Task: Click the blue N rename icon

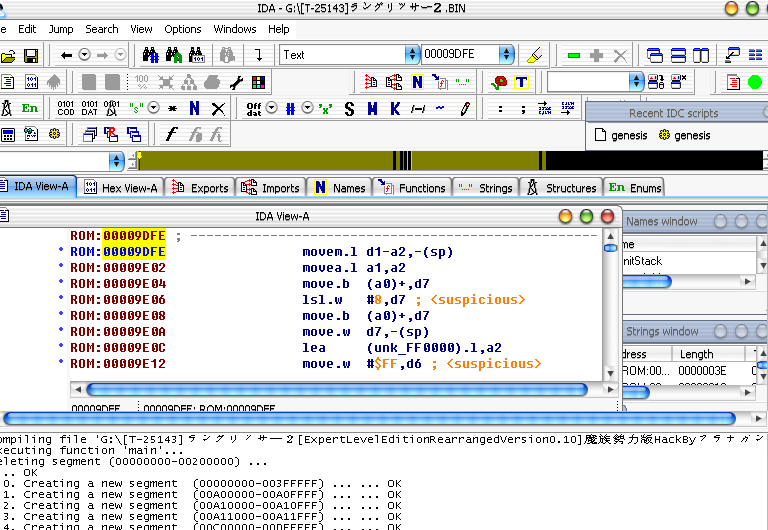Action: 194,108
